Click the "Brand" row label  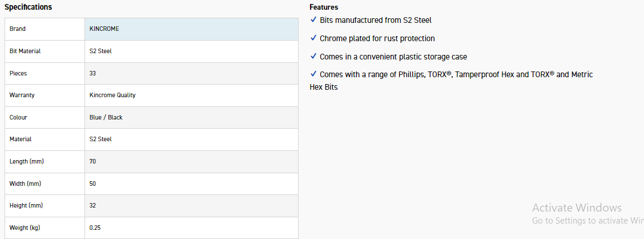pyautogui.click(x=18, y=29)
